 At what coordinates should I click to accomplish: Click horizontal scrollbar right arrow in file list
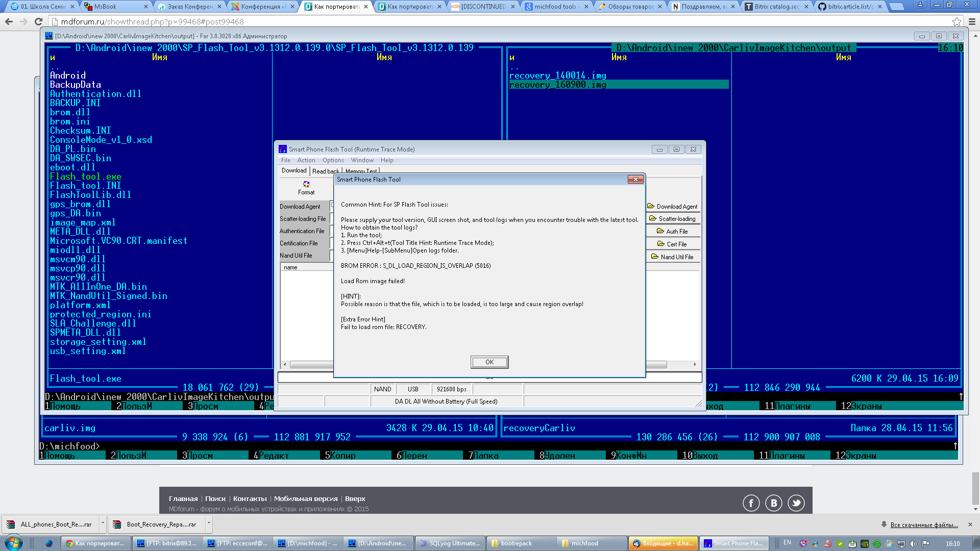click(695, 364)
